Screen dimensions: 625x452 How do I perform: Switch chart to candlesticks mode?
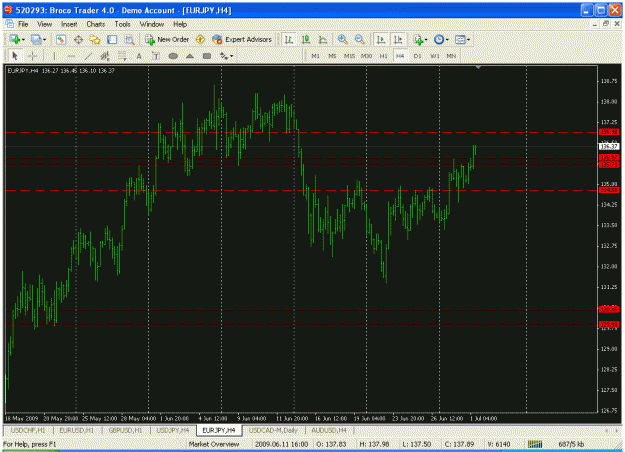click(x=306, y=39)
